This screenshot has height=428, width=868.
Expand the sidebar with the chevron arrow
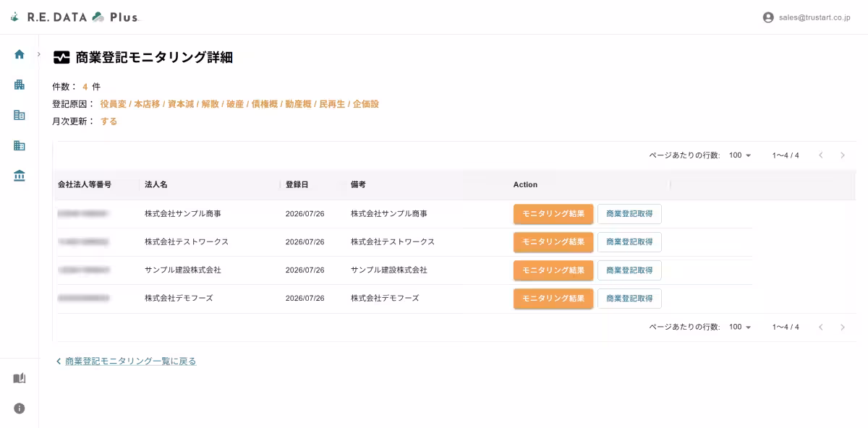click(38, 54)
